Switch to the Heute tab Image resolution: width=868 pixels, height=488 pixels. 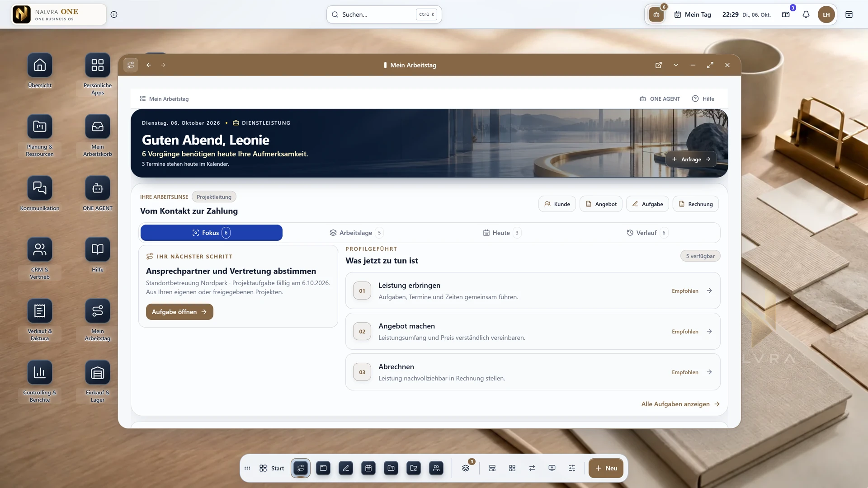coord(502,233)
